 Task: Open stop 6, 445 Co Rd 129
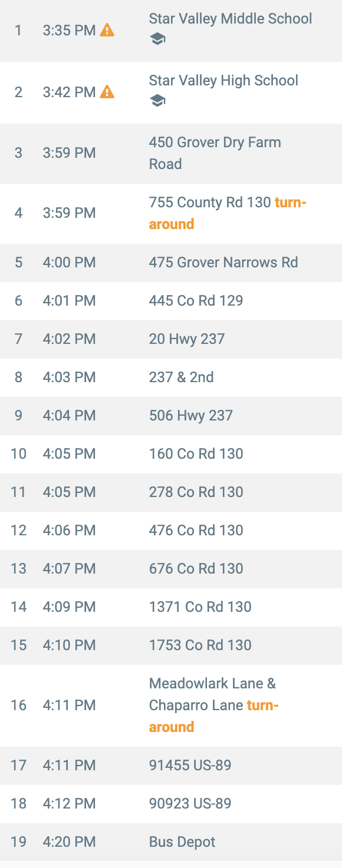pyautogui.click(x=171, y=301)
